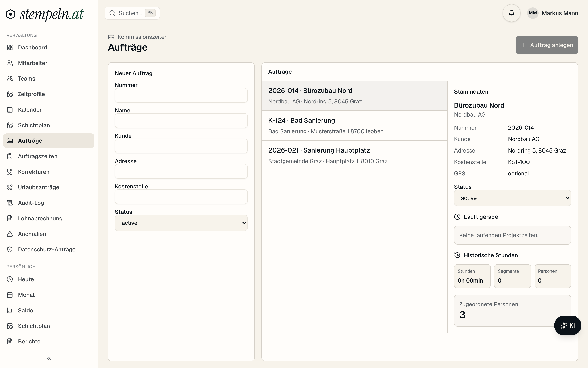
Task: Open Berichte in the sidebar
Action: 49,341
